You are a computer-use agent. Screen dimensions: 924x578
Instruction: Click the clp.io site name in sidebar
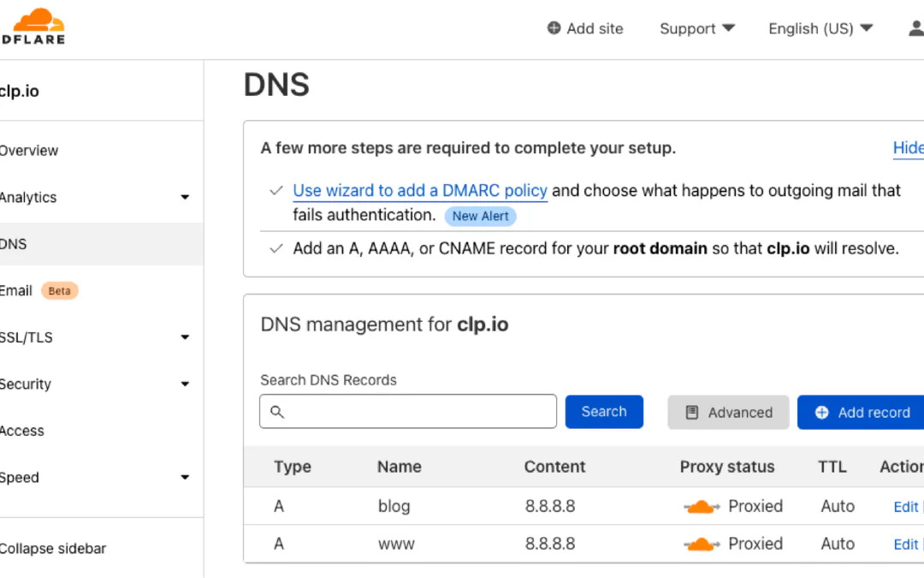coord(20,92)
